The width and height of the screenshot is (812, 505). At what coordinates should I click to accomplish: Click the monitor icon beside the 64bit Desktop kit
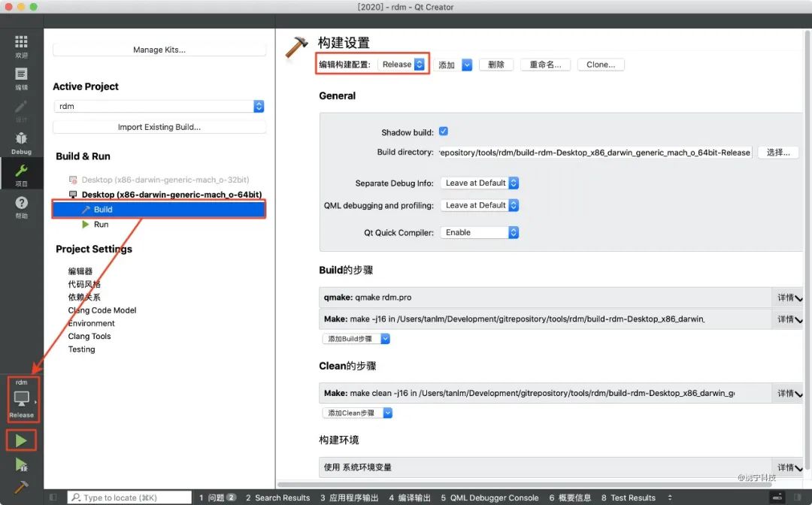tap(73, 195)
